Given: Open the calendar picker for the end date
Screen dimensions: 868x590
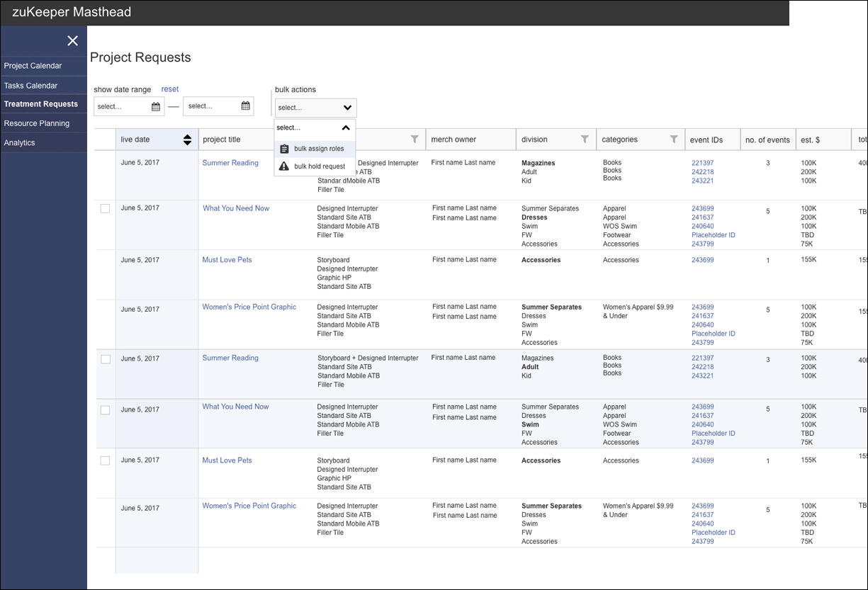Looking at the screenshot, I should pos(244,106).
